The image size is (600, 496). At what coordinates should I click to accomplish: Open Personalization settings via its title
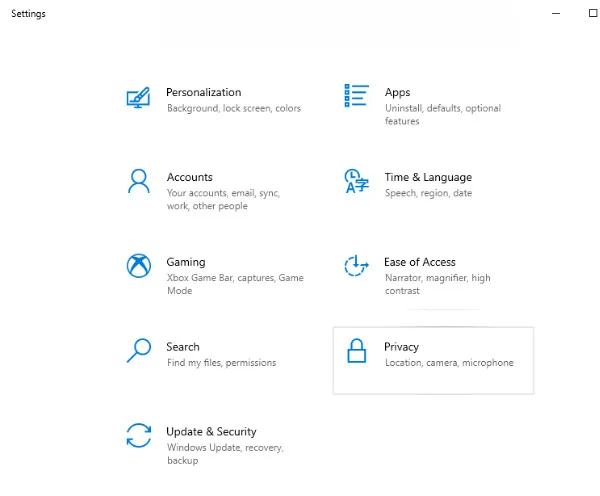point(203,92)
